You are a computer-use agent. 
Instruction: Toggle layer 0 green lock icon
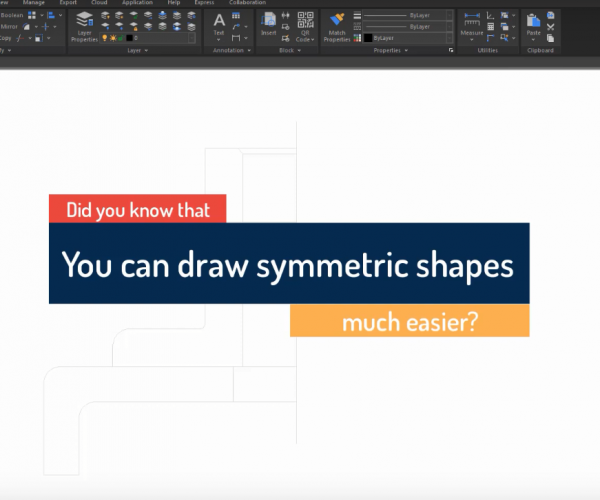point(121,38)
